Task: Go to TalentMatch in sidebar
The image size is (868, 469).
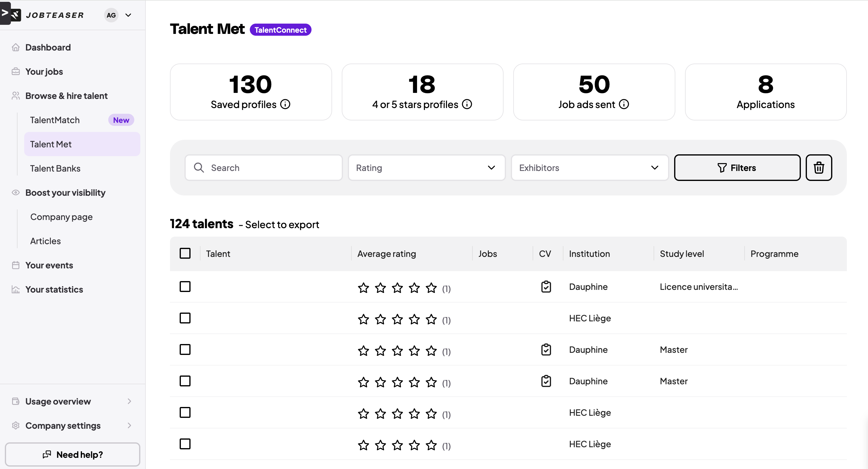Action: [55, 120]
